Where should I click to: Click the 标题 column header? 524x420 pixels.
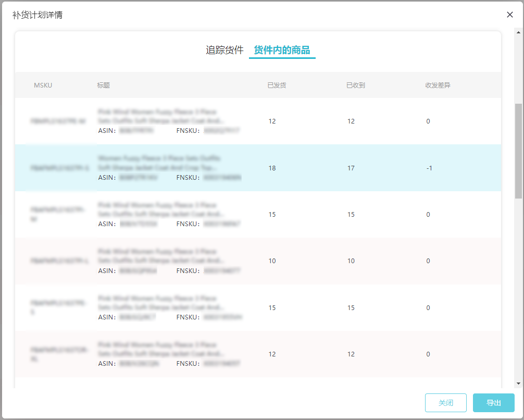pyautogui.click(x=103, y=85)
